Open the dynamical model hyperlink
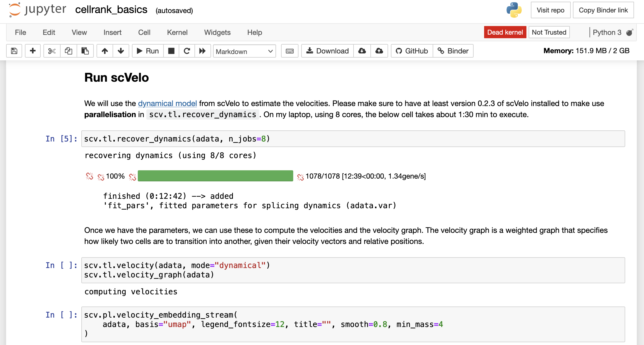The width and height of the screenshot is (644, 345). pos(167,103)
